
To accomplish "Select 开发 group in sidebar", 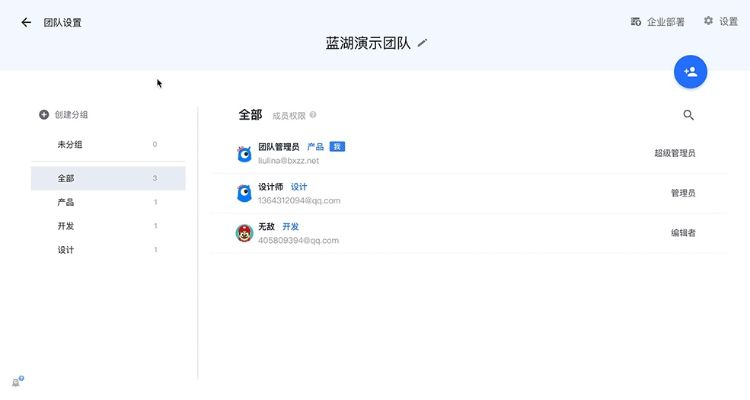I will click(x=108, y=226).
